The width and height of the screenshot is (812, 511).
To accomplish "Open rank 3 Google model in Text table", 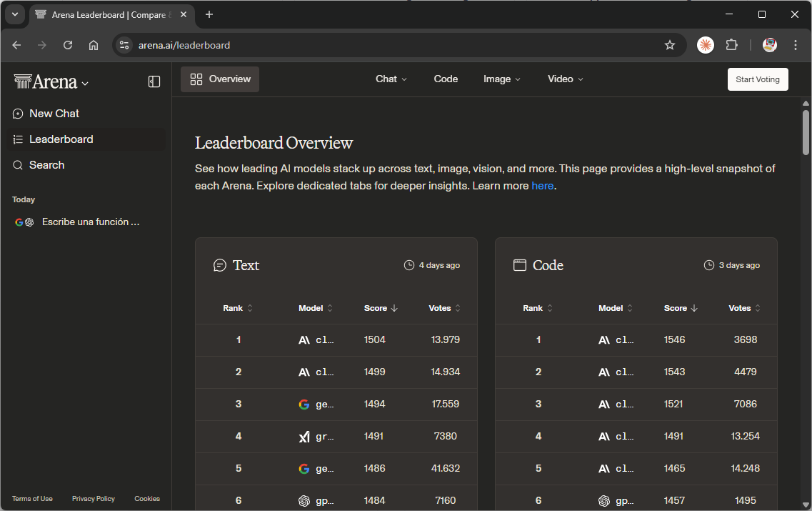I will coord(316,405).
